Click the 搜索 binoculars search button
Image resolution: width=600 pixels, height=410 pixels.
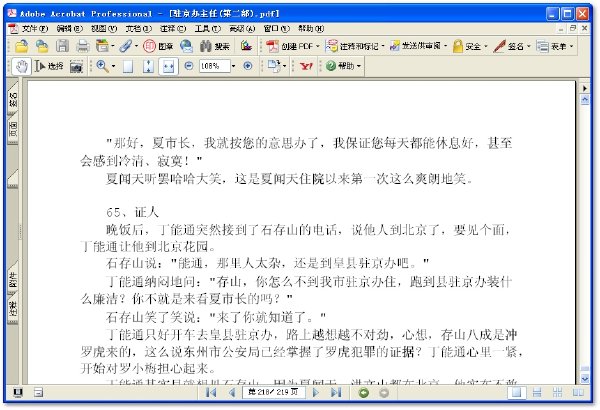tap(214, 46)
